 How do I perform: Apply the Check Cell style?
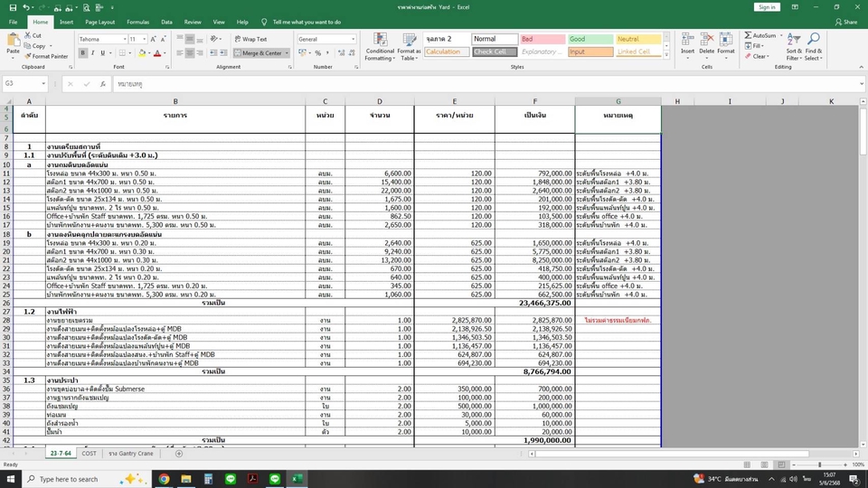(x=495, y=52)
